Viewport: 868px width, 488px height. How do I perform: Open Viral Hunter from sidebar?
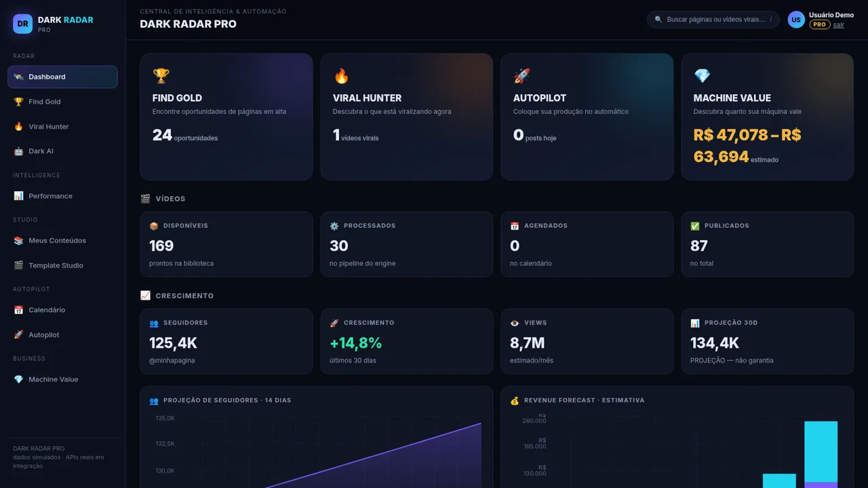[x=62, y=127]
